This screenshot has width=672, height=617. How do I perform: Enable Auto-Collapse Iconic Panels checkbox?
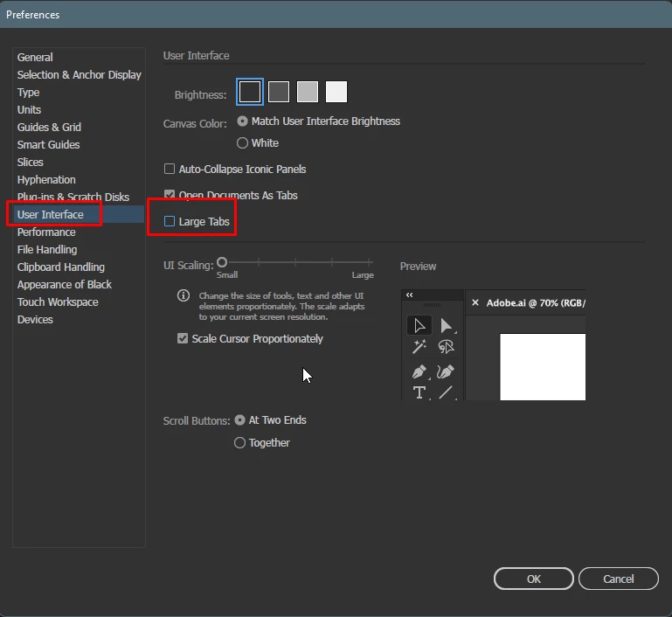pyautogui.click(x=170, y=169)
